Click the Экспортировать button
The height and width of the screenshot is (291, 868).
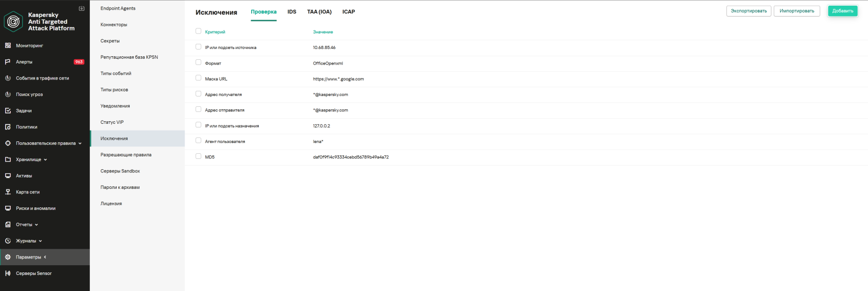pos(749,11)
